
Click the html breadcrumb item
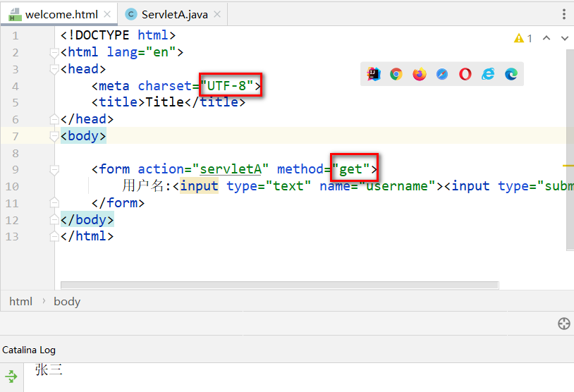20,302
